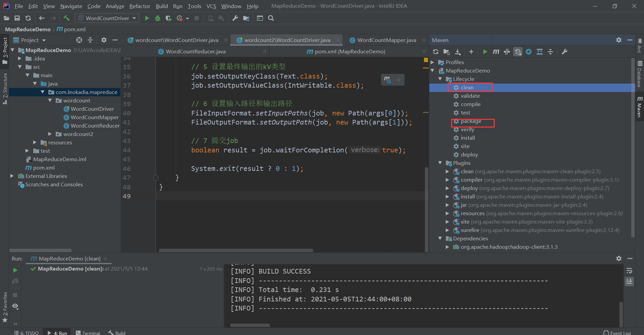
Task: Open the Navigate menu
Action: 71,6
